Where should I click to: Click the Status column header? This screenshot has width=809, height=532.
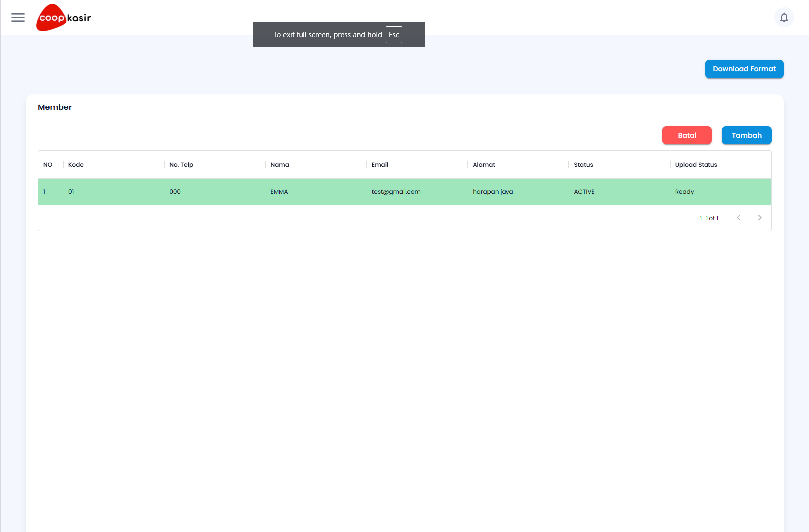point(583,164)
